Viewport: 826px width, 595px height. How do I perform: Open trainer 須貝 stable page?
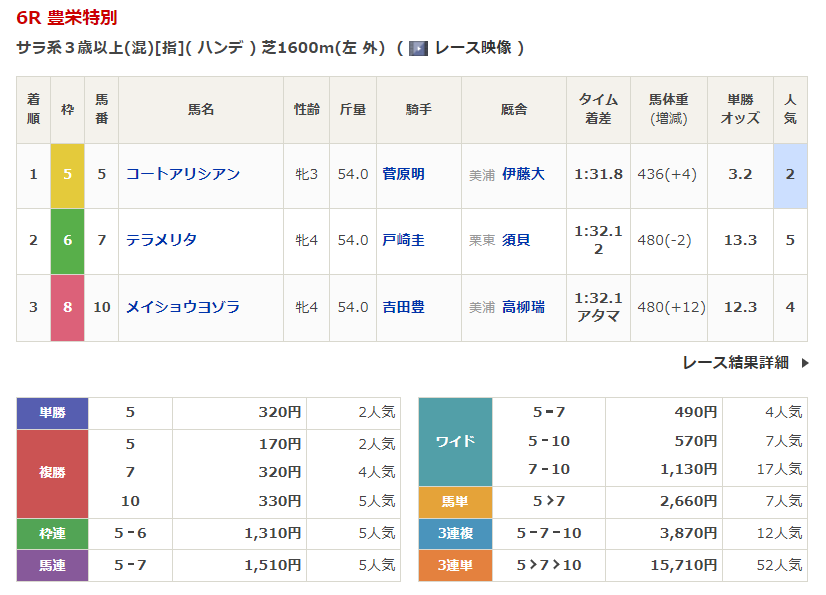(x=516, y=240)
